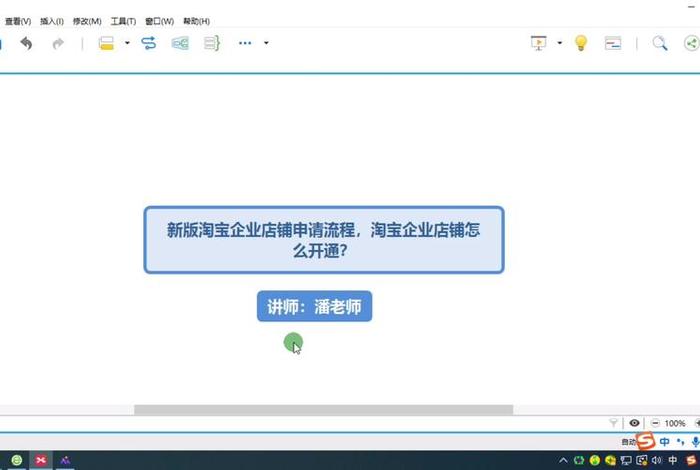Click the insert topic icon
This screenshot has height=470, width=700.
click(106, 43)
